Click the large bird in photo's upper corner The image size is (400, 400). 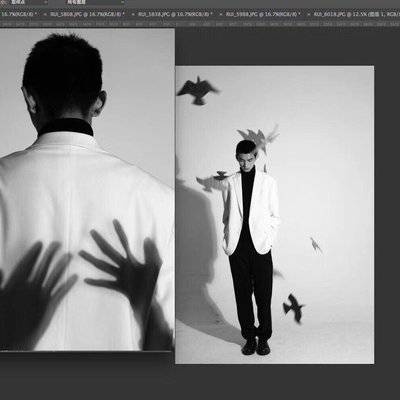(x=198, y=91)
